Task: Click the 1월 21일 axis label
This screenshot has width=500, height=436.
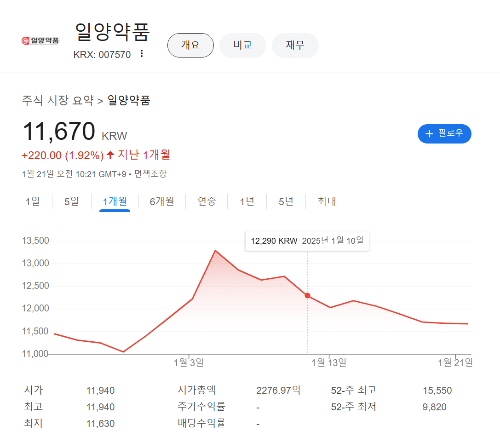Action: tap(455, 362)
